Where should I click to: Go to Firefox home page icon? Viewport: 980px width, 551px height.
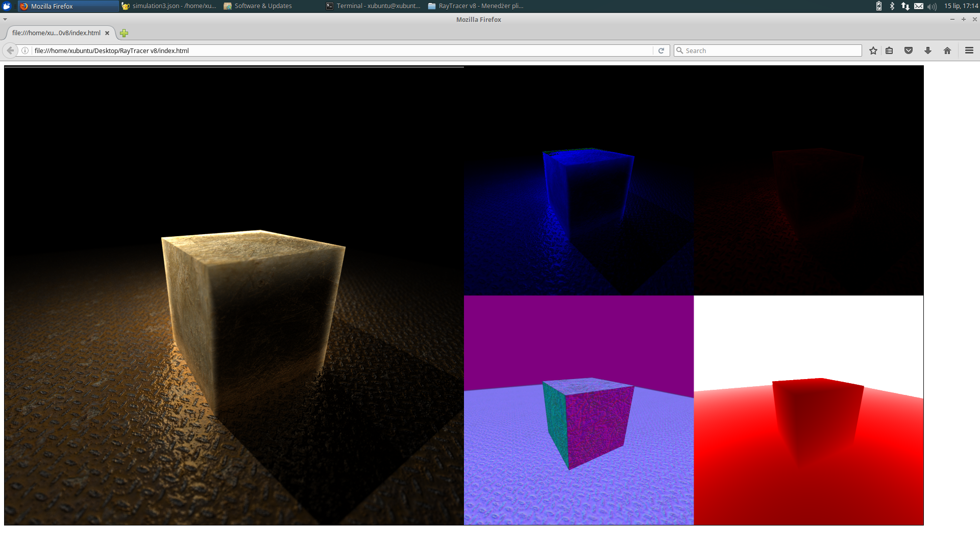tap(947, 51)
